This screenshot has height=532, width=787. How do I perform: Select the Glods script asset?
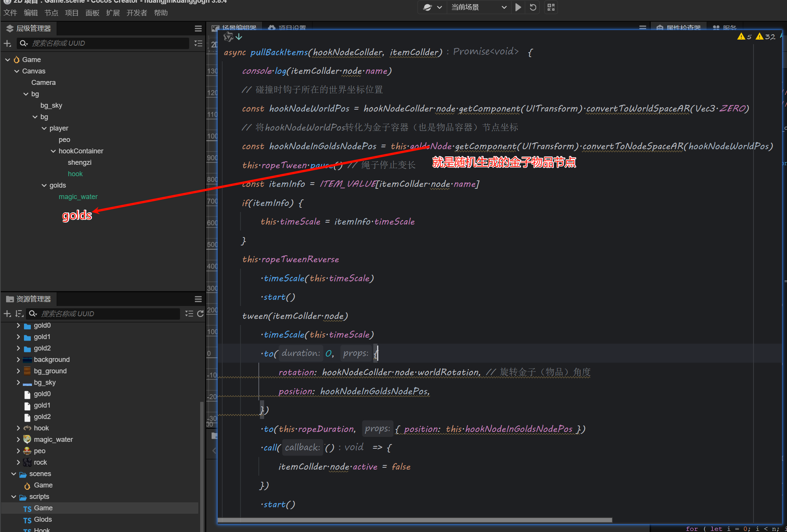[43, 519]
